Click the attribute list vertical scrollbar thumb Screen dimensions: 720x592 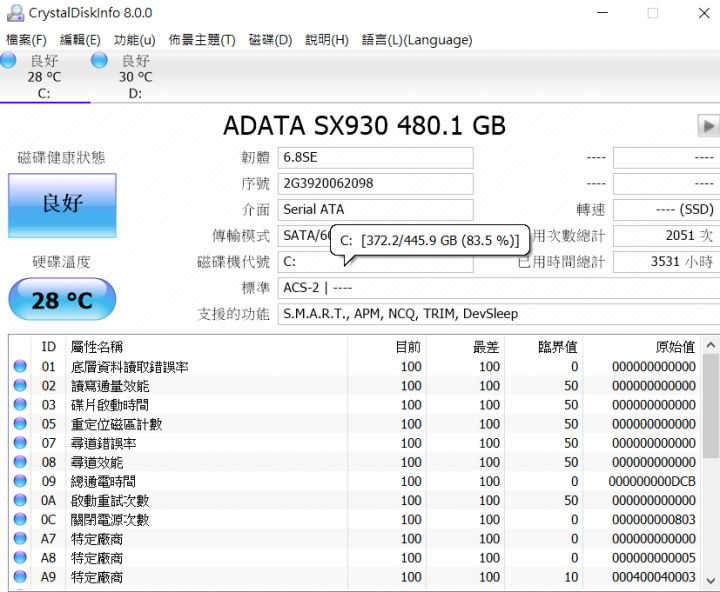[x=710, y=406]
